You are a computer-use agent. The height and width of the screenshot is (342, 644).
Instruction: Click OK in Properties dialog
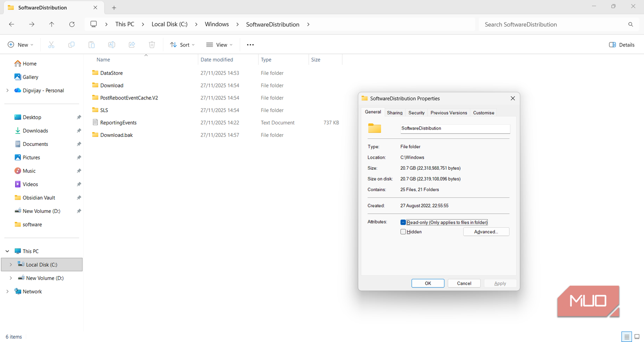tap(428, 284)
